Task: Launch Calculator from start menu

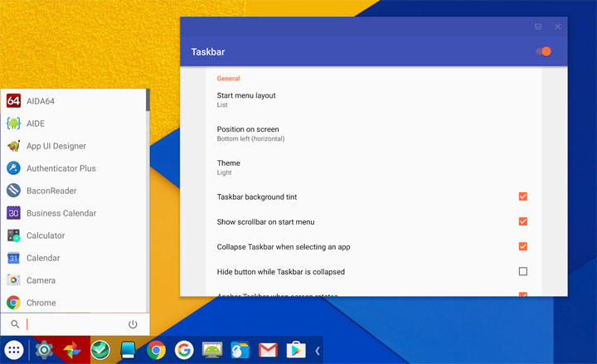Action: [75, 235]
